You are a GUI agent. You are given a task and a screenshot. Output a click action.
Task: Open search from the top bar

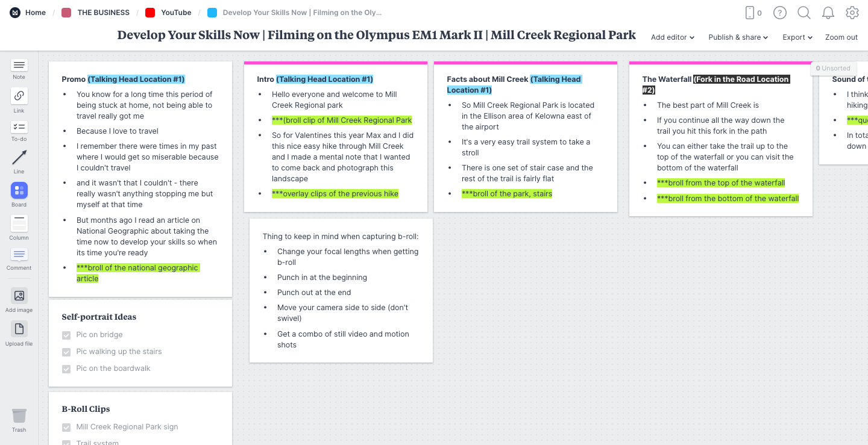point(804,12)
